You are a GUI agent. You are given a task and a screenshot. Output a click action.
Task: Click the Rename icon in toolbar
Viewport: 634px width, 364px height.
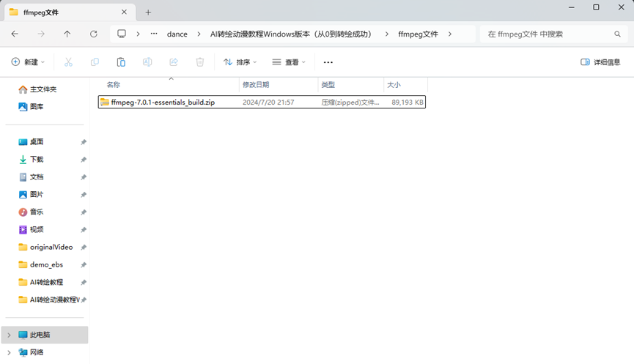click(147, 62)
